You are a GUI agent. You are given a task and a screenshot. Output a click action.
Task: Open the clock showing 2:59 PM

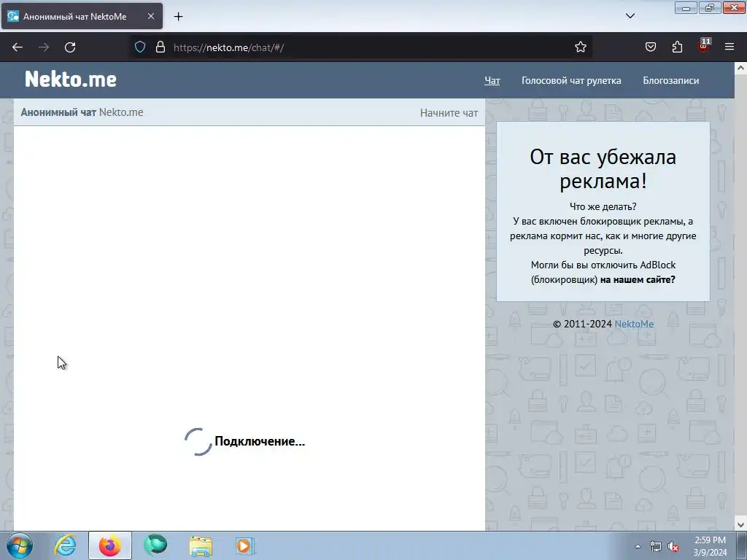coord(710,546)
